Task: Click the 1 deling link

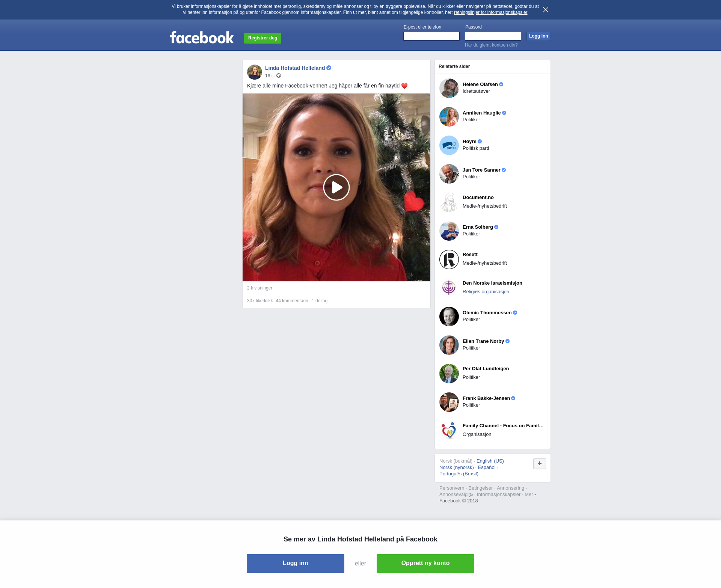Action: point(320,301)
